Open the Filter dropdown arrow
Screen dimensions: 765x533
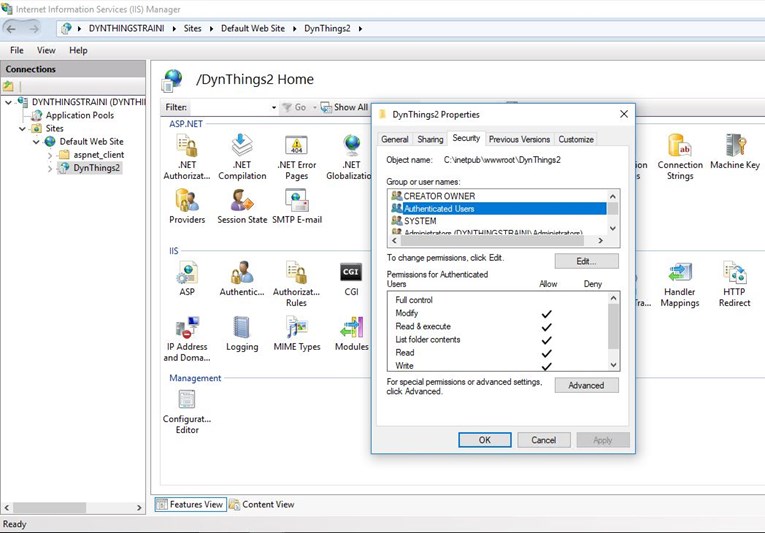[274, 107]
